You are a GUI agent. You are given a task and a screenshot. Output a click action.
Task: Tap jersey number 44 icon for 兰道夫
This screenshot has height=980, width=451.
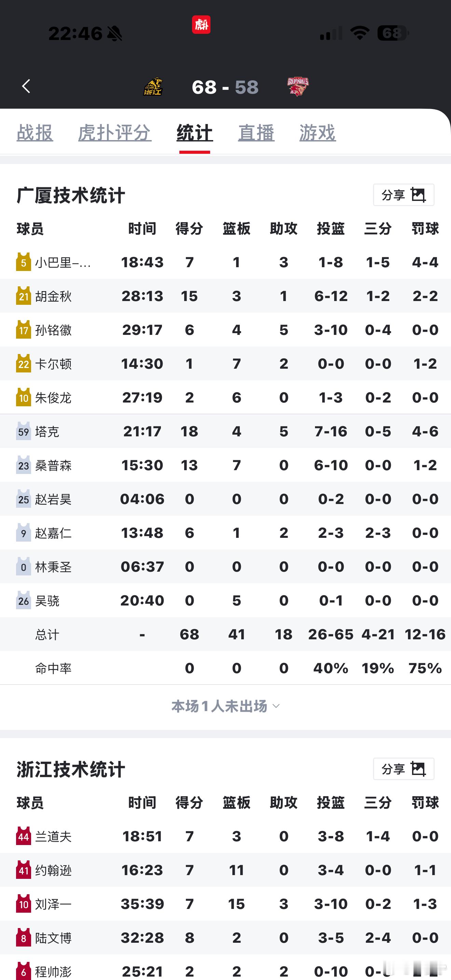point(23,836)
